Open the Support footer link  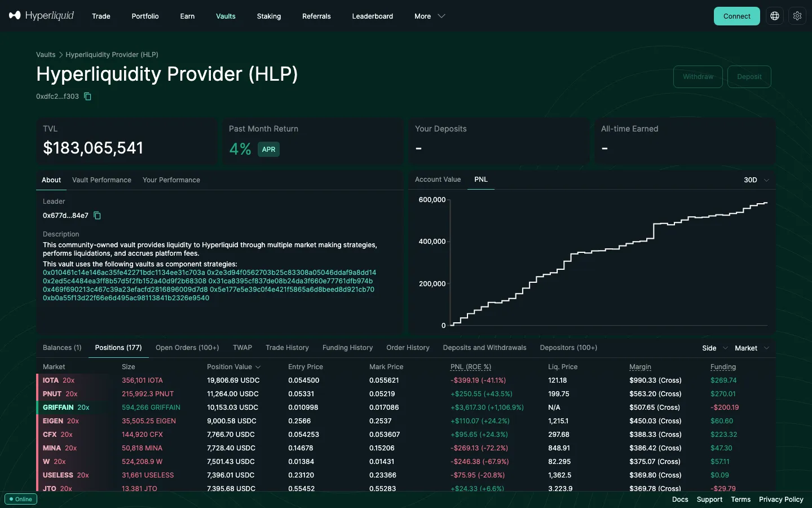pos(709,500)
